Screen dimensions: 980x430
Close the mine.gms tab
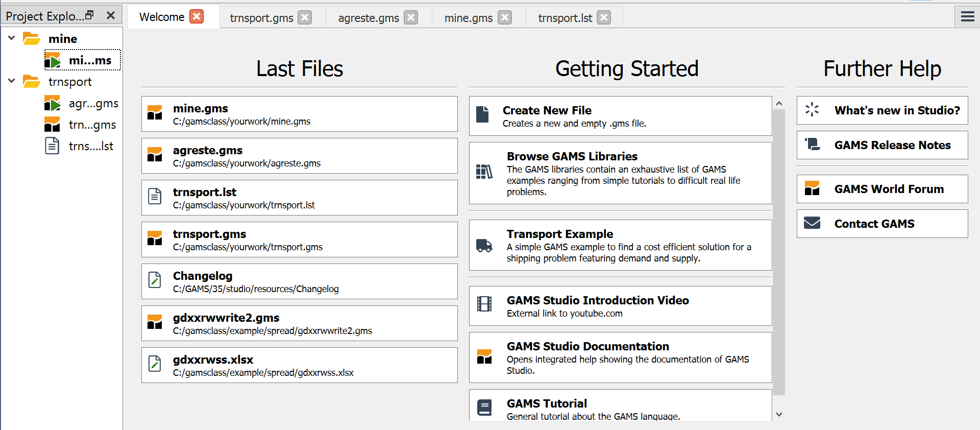(505, 18)
